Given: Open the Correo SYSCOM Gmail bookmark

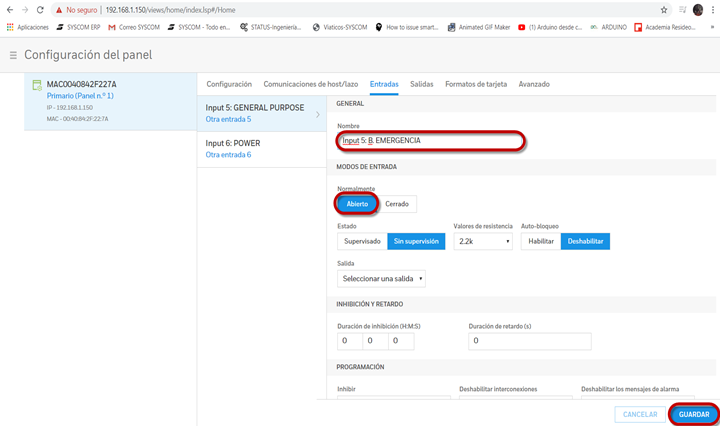Looking at the screenshot, I should (134, 28).
